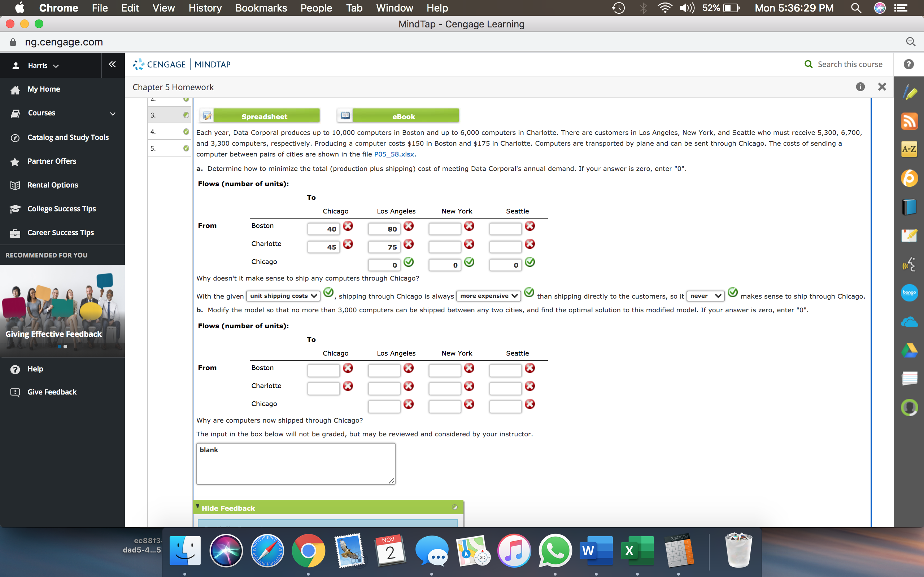924x577 pixels.
Task: Collapse the left sidebar with double-chevron icon
Action: point(112,65)
